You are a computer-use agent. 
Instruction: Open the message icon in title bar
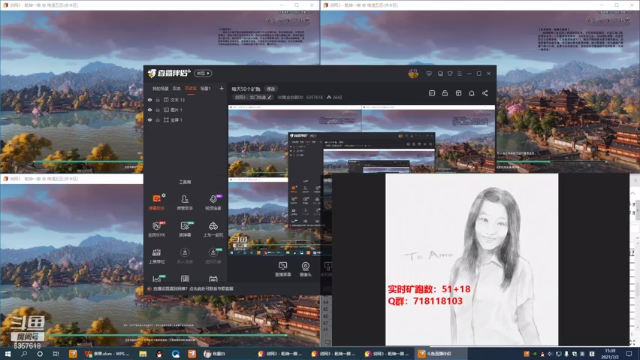point(429,73)
